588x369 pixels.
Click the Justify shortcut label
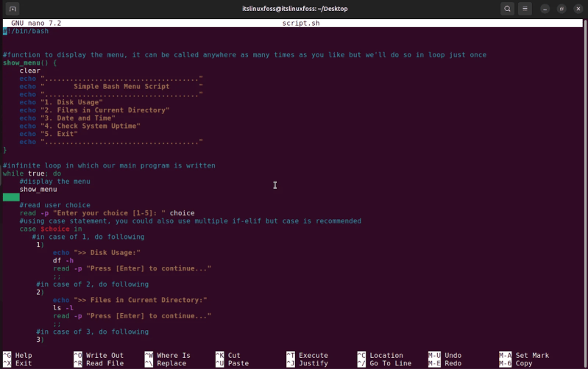314,363
